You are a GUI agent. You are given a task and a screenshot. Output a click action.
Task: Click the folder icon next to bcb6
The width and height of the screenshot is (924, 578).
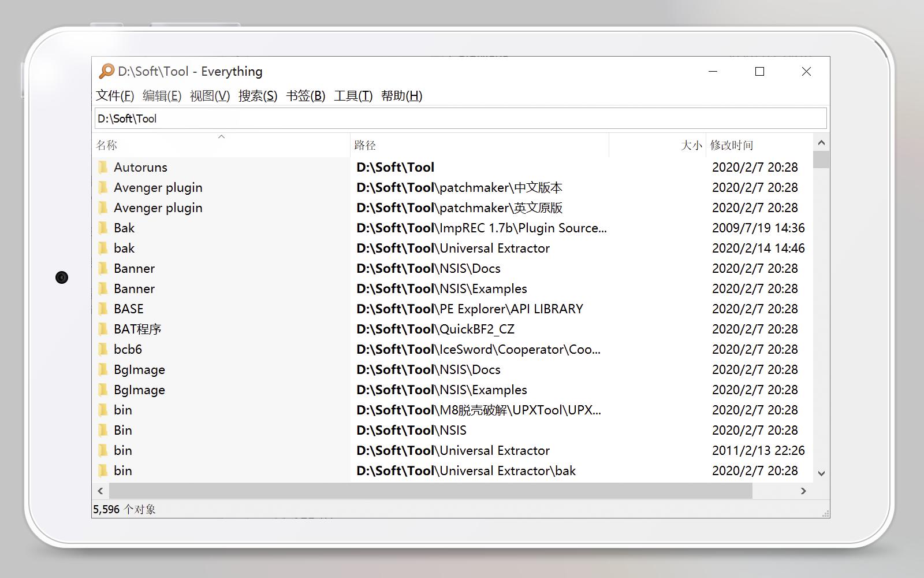(x=102, y=349)
